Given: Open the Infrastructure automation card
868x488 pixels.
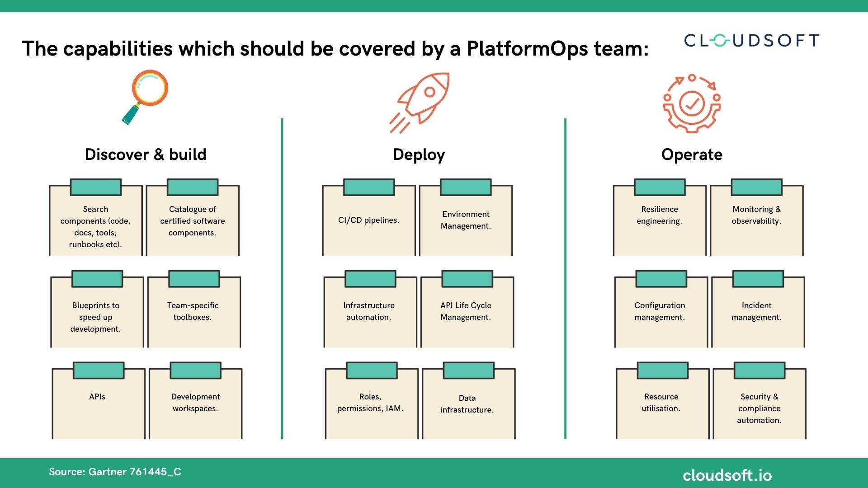Looking at the screenshot, I should (x=370, y=309).
